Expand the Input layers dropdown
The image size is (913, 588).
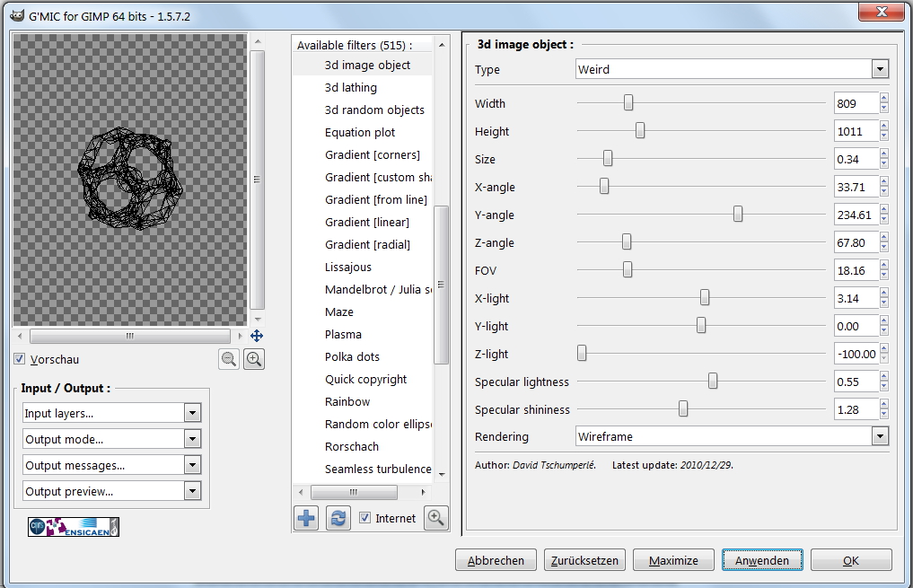coord(111,413)
